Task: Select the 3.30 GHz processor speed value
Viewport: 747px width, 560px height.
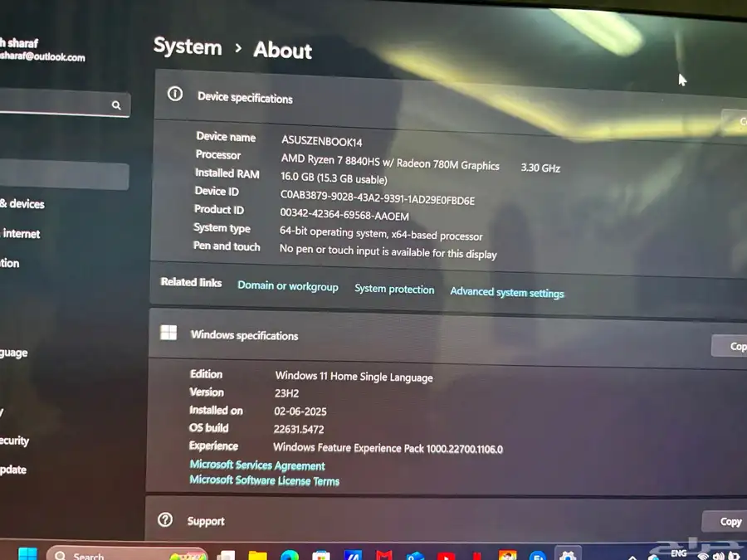Action: 540,168
